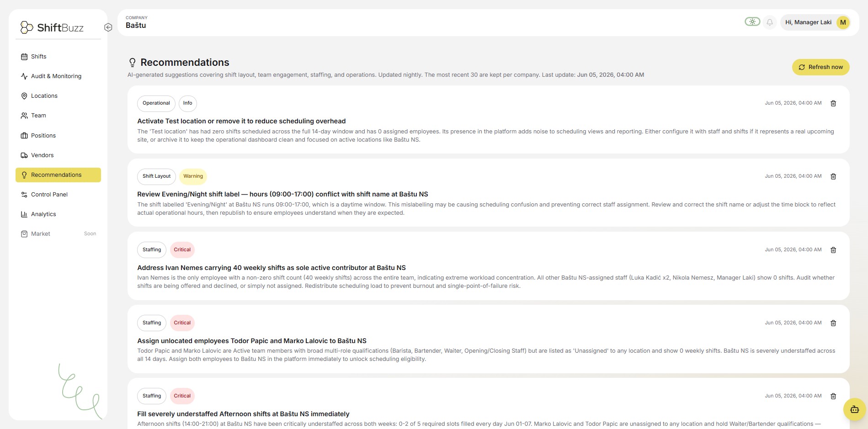Click the Staffing tag on the Todor Papic card
This screenshot has width=868, height=429.
[152, 323]
